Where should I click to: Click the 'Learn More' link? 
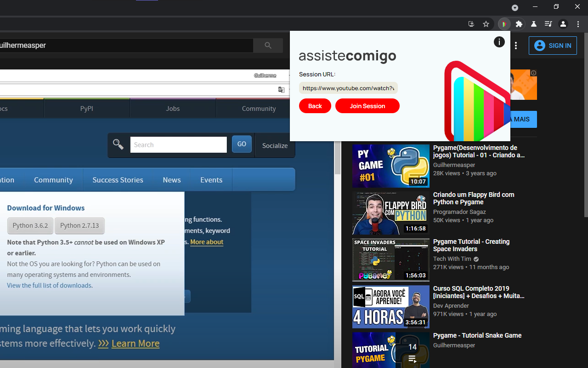pyautogui.click(x=136, y=343)
